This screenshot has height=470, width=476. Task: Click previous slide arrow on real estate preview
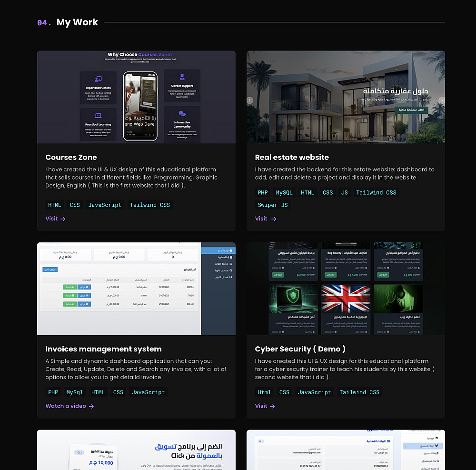click(x=250, y=100)
